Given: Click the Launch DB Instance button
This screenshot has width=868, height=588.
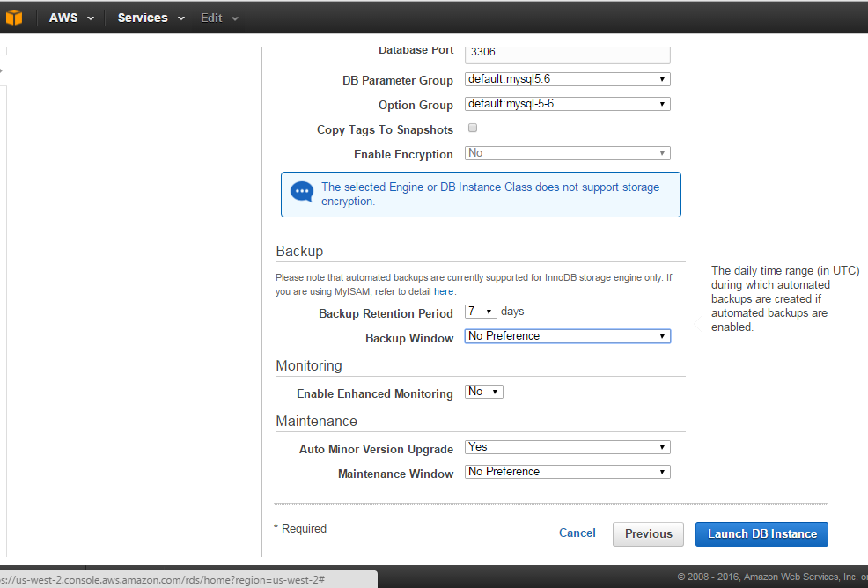Looking at the screenshot, I should pyautogui.click(x=761, y=534).
